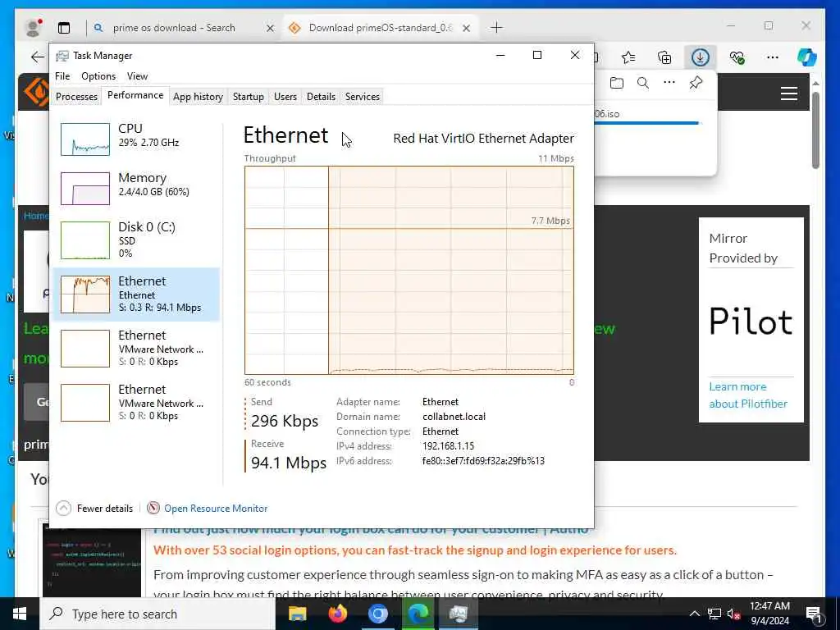
Task: Switch to the App history tab
Action: tap(198, 97)
